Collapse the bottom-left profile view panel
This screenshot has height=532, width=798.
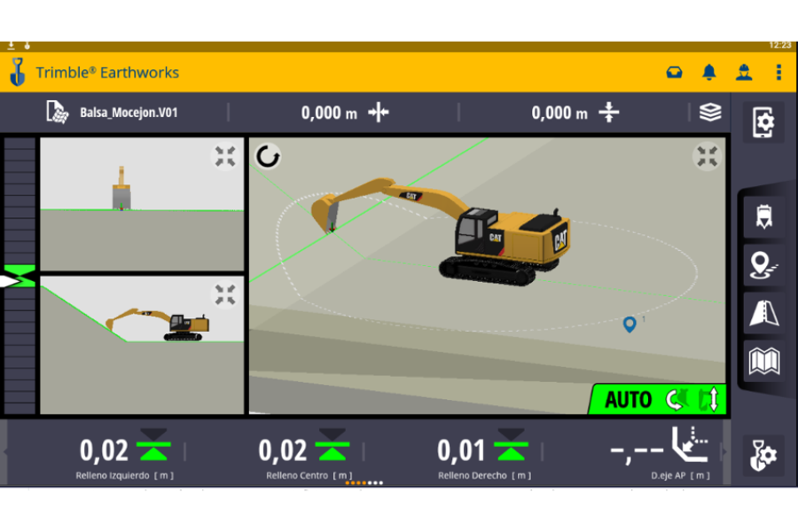[x=225, y=294]
